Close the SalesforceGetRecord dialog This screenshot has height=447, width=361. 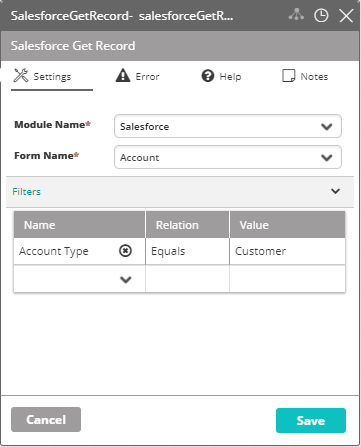click(x=346, y=16)
